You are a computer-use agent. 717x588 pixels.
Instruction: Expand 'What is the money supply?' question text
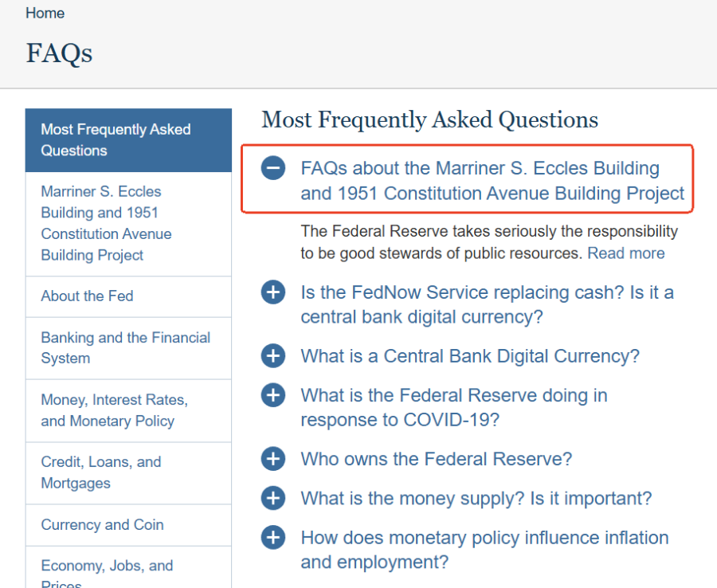[476, 499]
